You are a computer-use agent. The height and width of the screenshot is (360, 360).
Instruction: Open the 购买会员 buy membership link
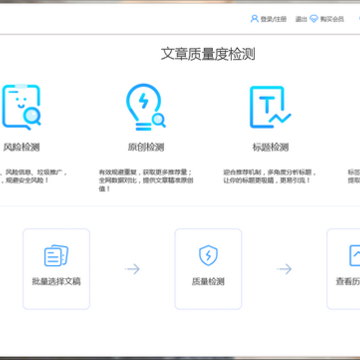coord(332,19)
